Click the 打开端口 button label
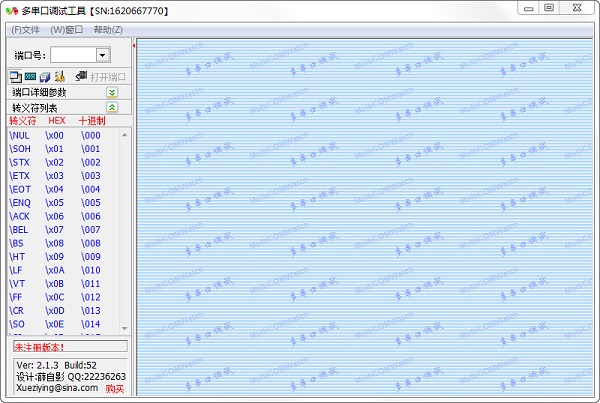The image size is (600, 403). 108,77
